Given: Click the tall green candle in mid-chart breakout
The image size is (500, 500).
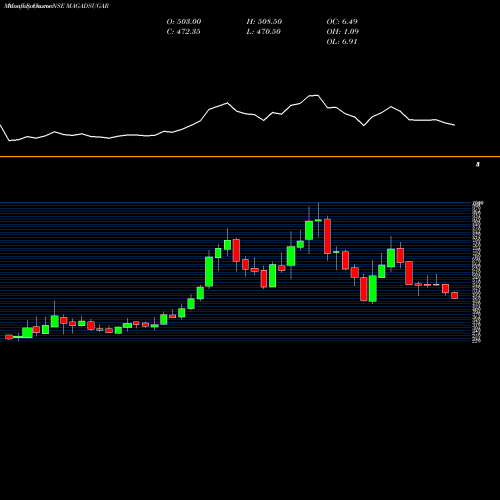Looking at the screenshot, I should pyautogui.click(x=209, y=272).
